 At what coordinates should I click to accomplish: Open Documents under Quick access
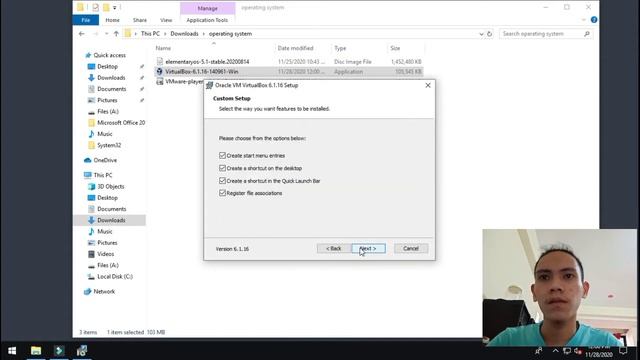[x=111, y=89]
